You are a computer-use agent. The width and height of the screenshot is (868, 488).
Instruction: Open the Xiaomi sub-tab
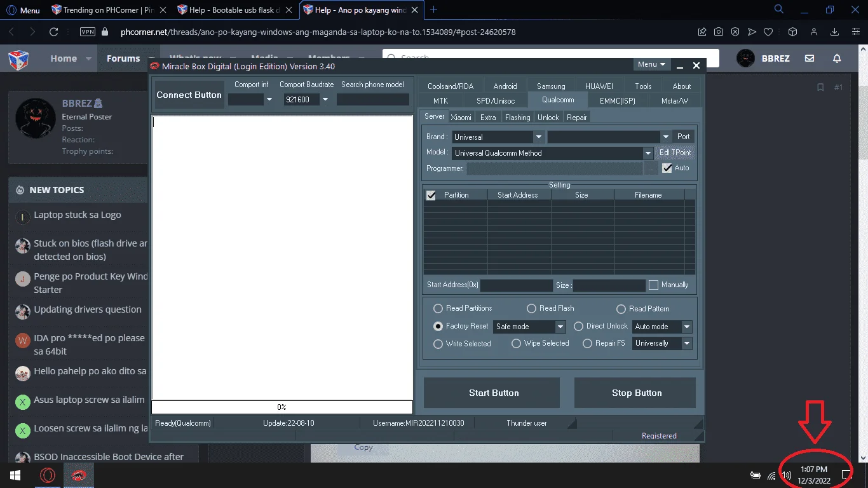click(461, 117)
